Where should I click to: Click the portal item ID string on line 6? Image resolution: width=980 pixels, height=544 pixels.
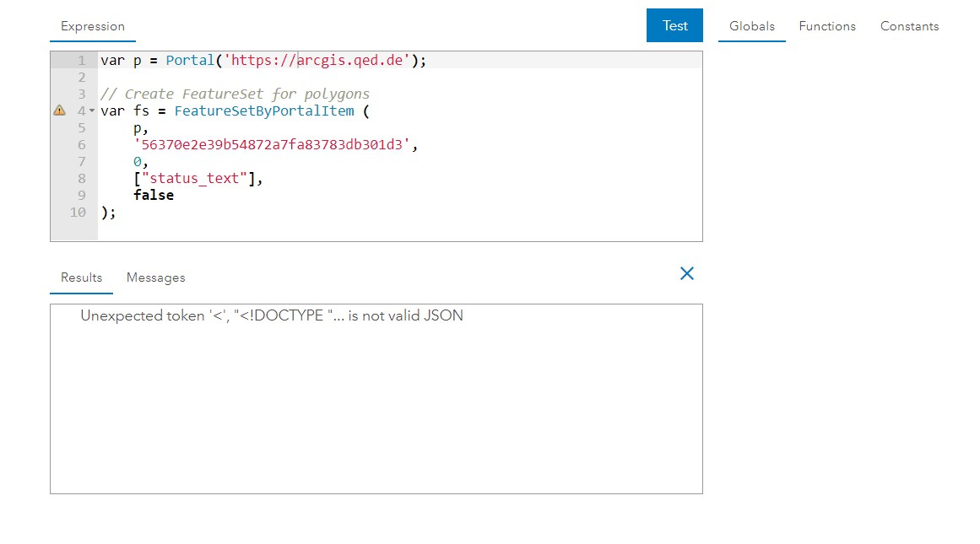(x=275, y=145)
